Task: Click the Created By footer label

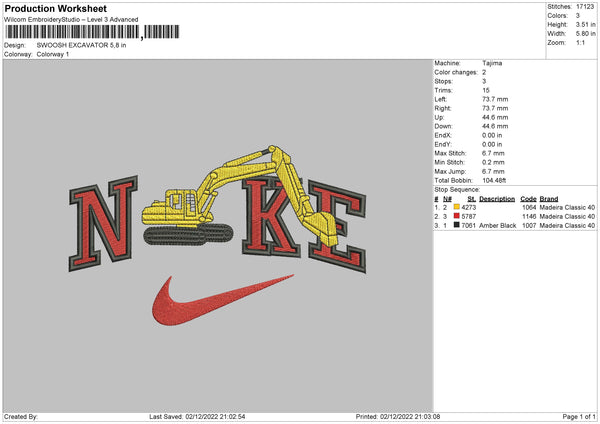Action: click(x=21, y=416)
